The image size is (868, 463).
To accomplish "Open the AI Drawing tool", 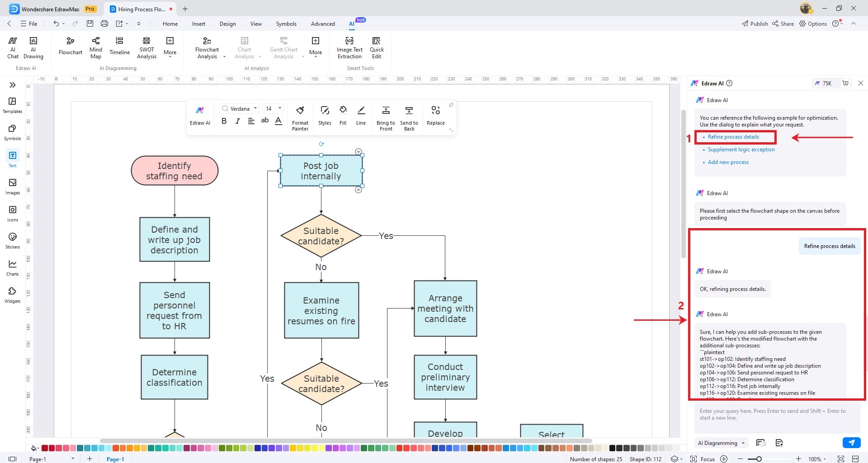I will (33, 47).
